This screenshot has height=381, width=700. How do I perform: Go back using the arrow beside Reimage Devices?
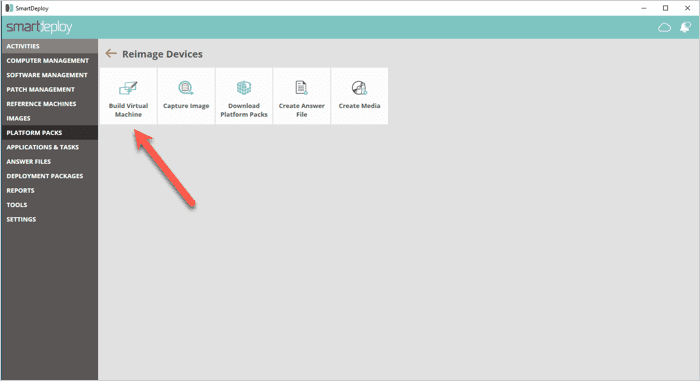click(111, 54)
